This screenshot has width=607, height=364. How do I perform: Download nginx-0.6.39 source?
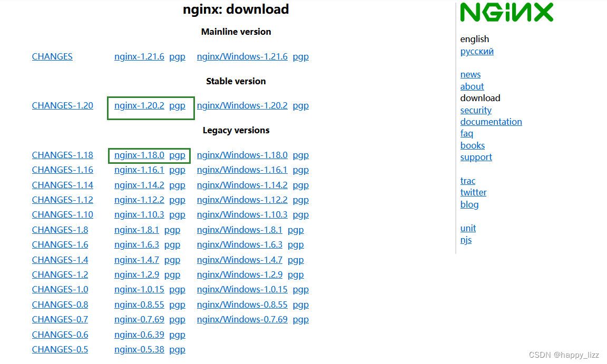(139, 334)
